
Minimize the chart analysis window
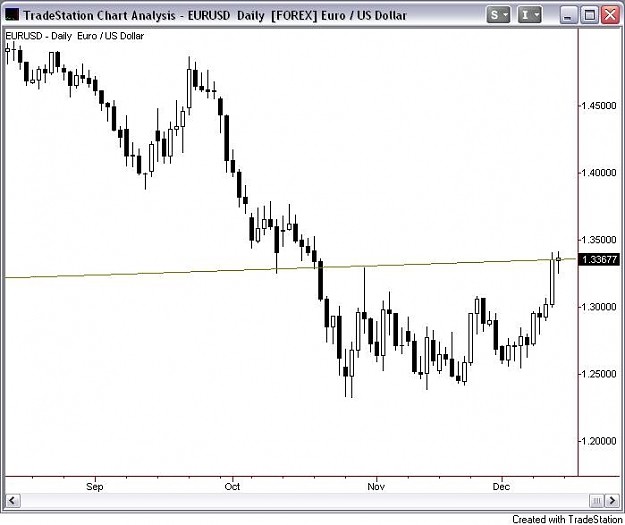pyautogui.click(x=568, y=15)
